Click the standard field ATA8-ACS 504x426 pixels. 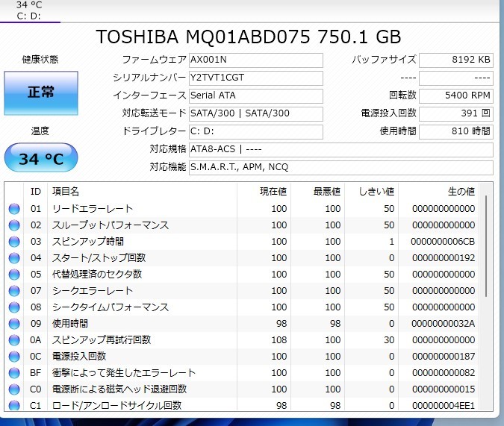(x=341, y=150)
